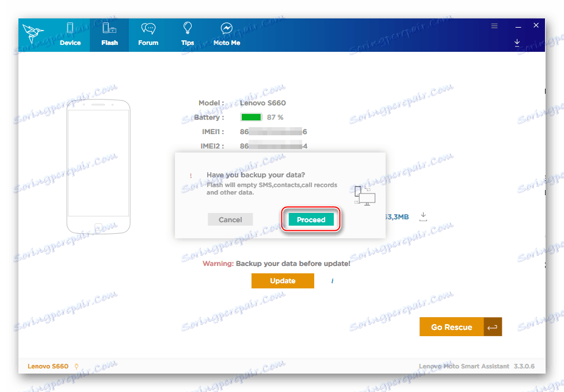The image size is (564, 392).
Task: Click the green battery level indicator
Action: click(x=251, y=117)
